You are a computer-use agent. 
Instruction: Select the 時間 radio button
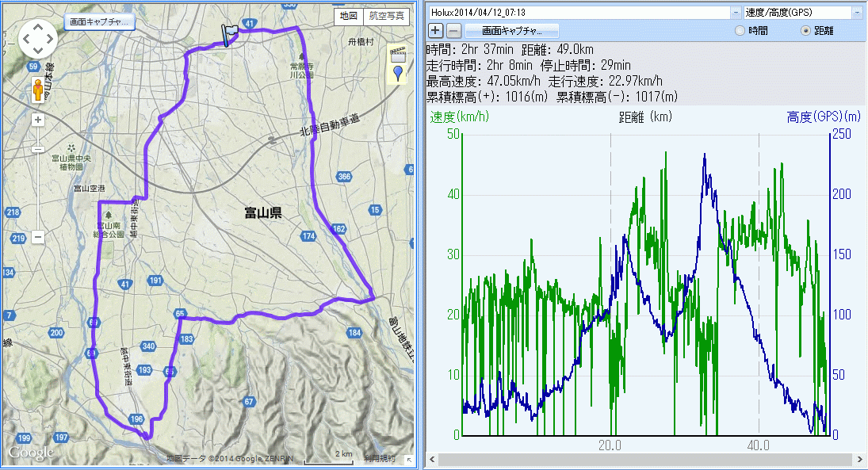click(x=740, y=31)
